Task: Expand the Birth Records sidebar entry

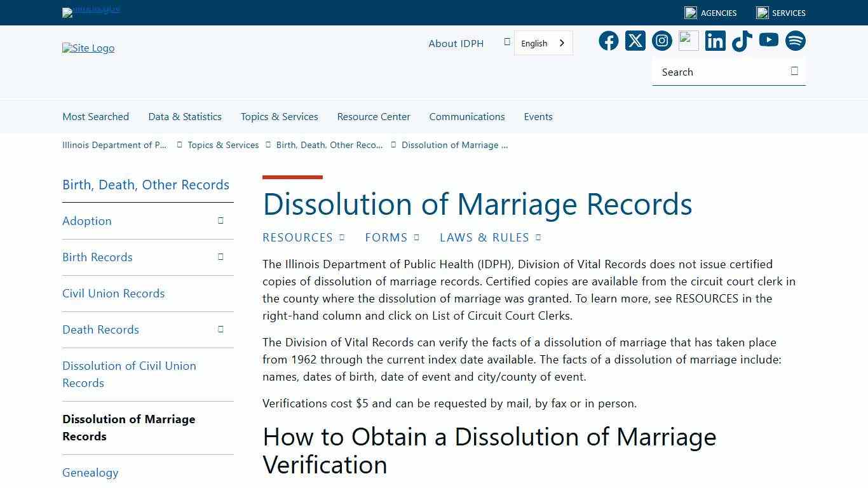Action: tap(220, 257)
